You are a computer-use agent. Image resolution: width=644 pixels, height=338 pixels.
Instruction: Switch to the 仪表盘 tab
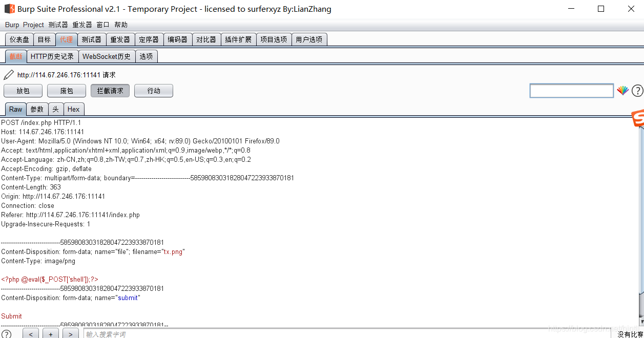click(19, 39)
